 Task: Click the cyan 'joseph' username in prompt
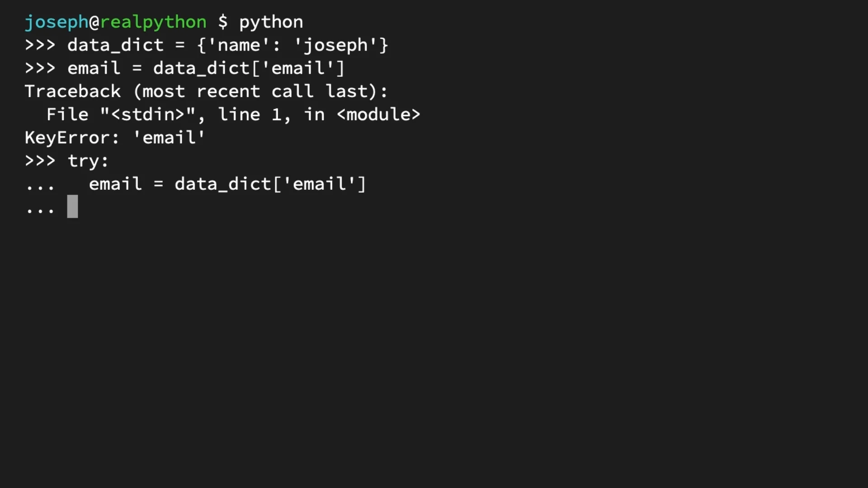click(x=57, y=22)
